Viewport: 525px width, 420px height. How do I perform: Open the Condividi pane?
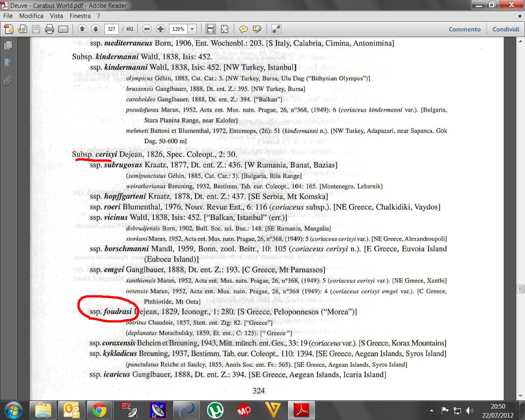pyautogui.click(x=506, y=29)
